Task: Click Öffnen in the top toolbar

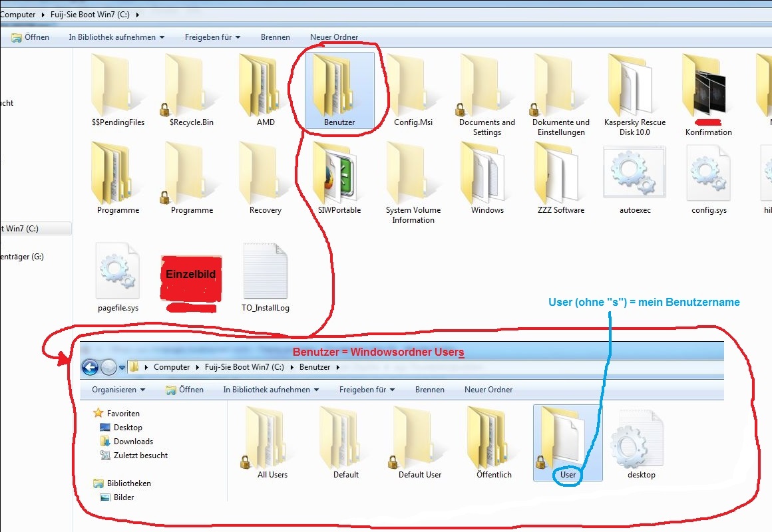Action: click(31, 37)
